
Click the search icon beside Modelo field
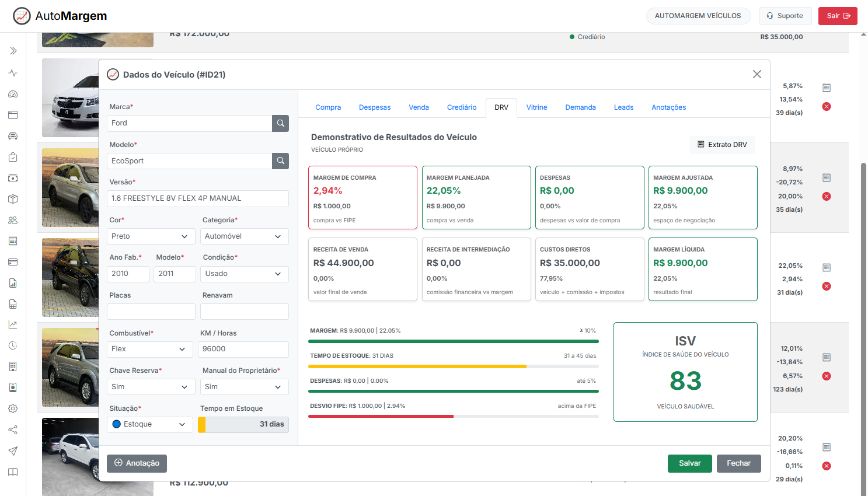[280, 161]
